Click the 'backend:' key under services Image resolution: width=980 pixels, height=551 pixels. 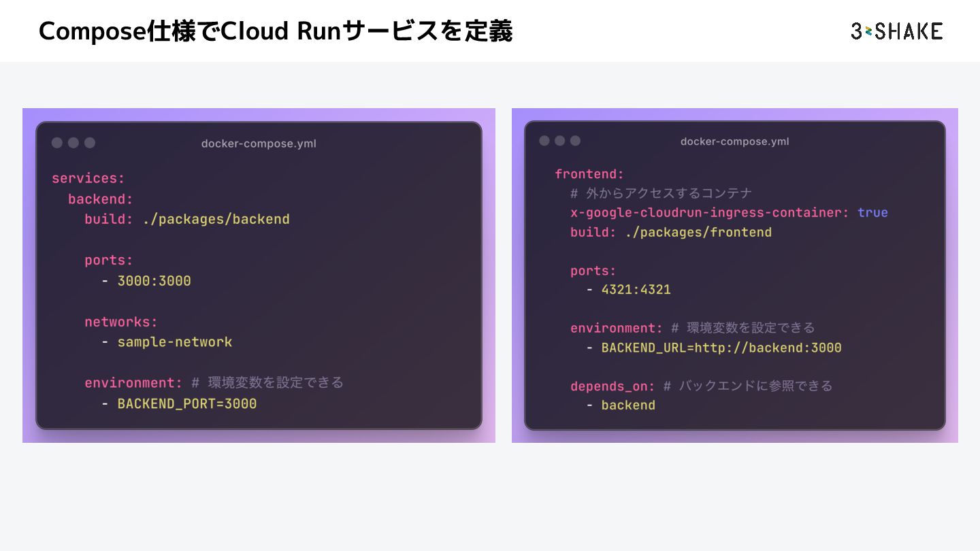[x=101, y=199]
